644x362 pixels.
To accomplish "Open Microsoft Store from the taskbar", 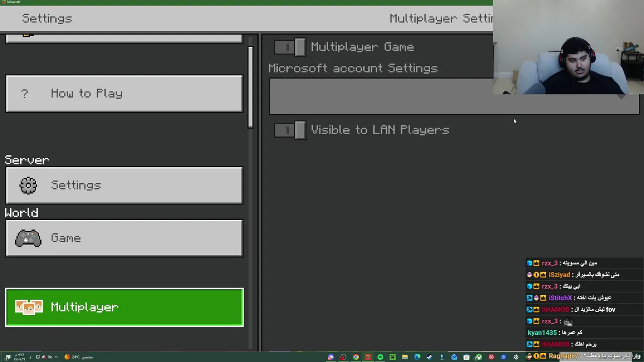I will pyautogui.click(x=466, y=357).
